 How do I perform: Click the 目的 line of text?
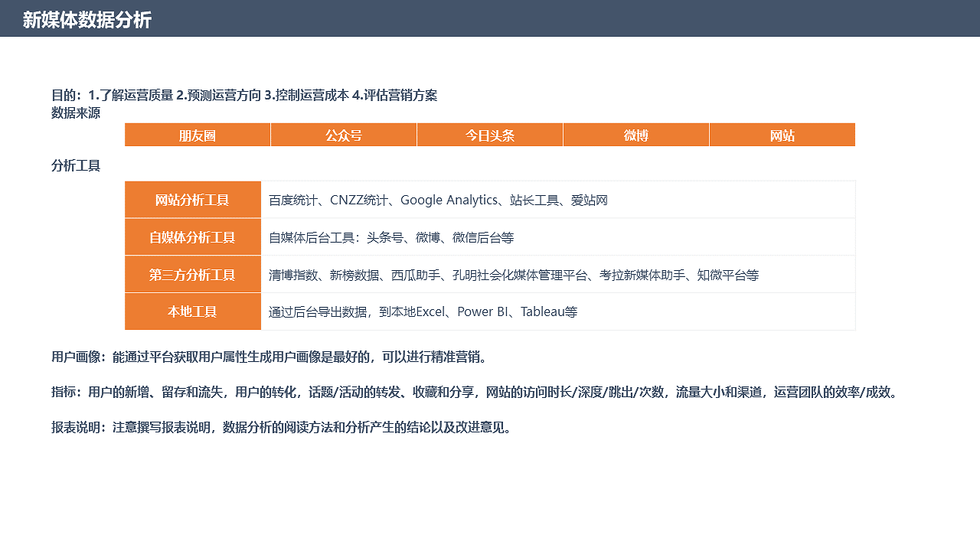click(244, 96)
